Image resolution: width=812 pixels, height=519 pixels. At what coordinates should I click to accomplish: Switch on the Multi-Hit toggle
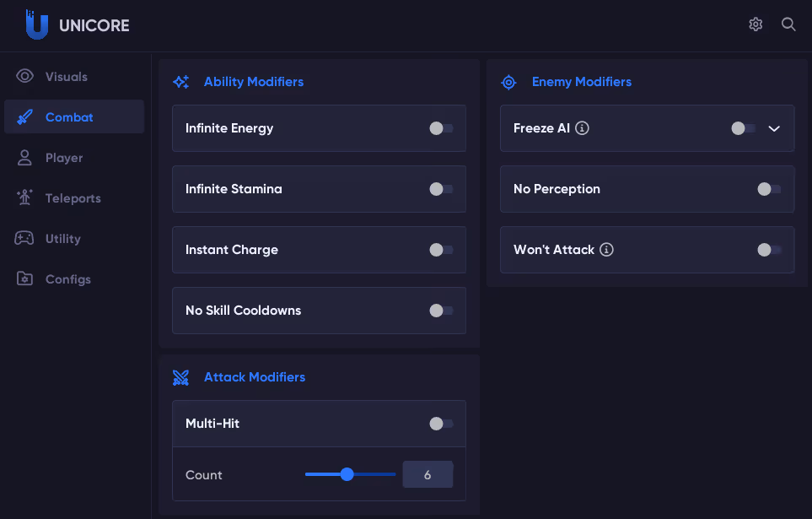point(441,424)
